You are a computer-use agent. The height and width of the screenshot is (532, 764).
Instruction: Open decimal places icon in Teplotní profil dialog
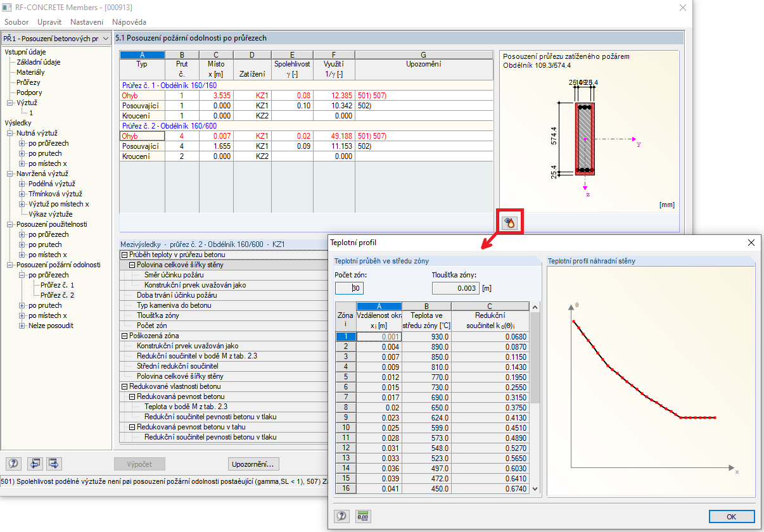pos(363,516)
